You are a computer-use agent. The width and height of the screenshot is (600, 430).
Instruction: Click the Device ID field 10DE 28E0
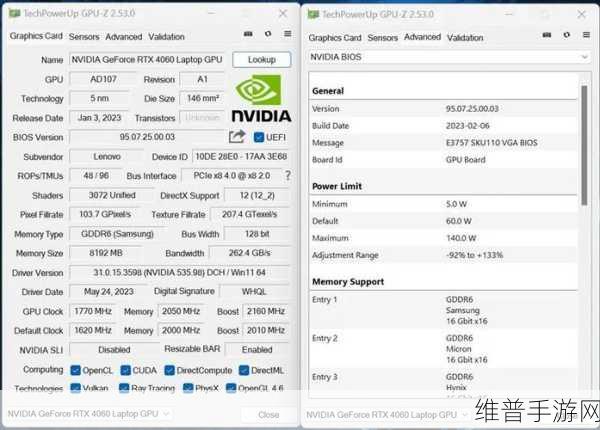(x=241, y=156)
